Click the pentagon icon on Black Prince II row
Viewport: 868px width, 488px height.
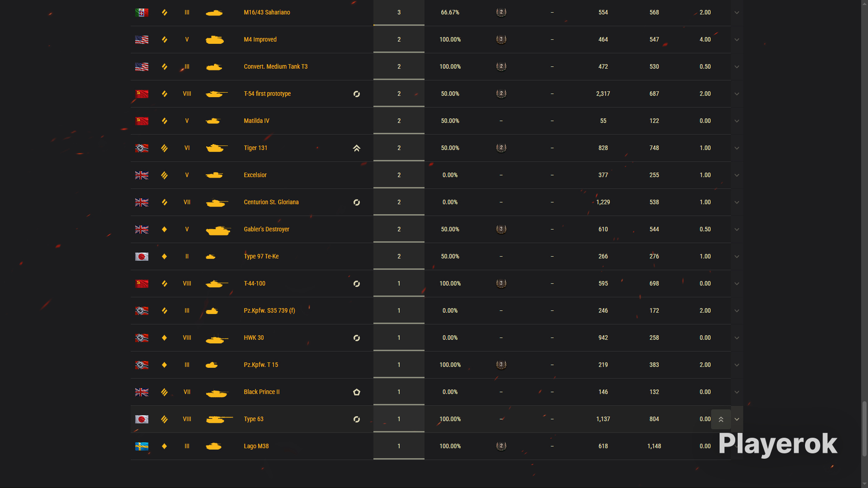click(x=356, y=392)
